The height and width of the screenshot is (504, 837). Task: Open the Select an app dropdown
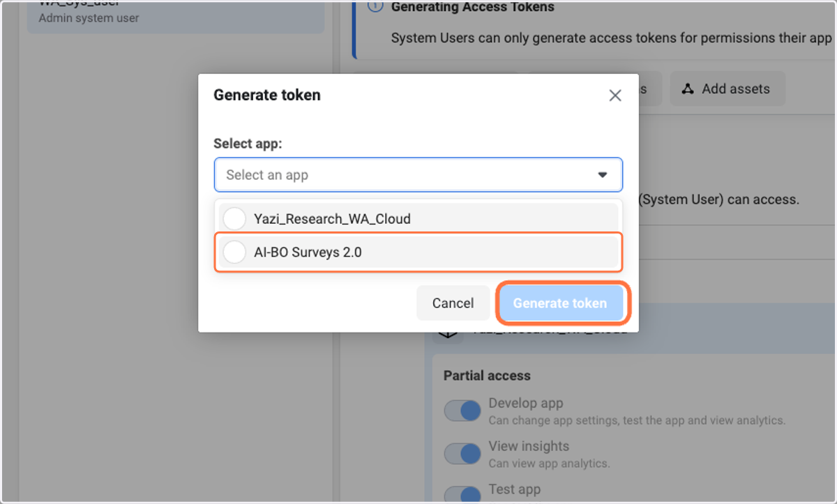(418, 175)
